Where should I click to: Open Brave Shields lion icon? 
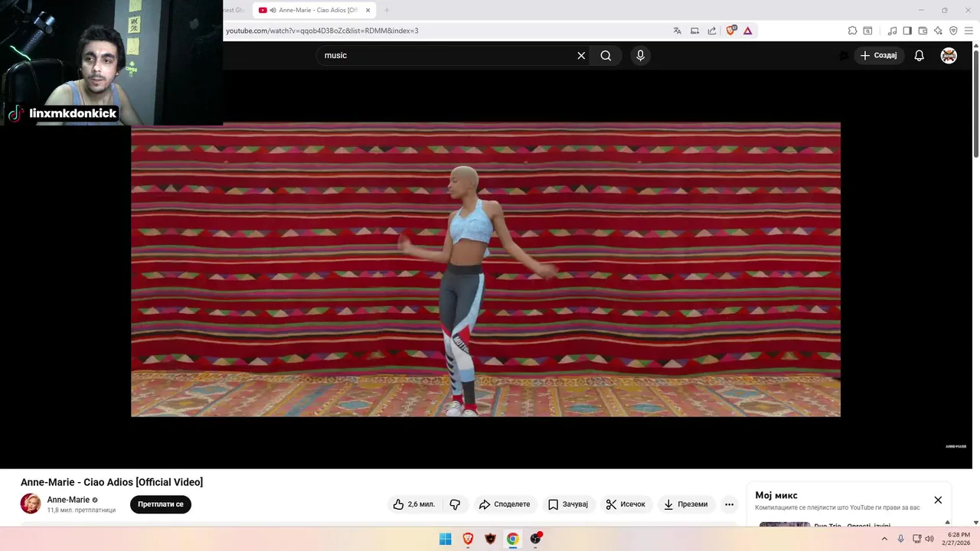(x=730, y=31)
